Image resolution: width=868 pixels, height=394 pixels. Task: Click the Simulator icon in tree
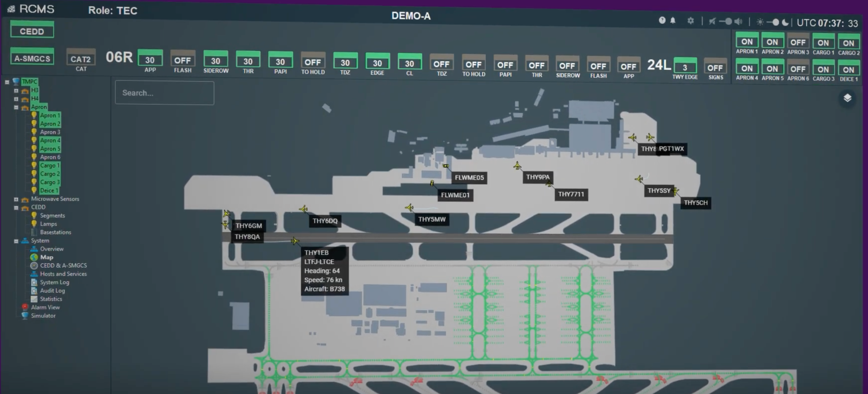pos(24,316)
